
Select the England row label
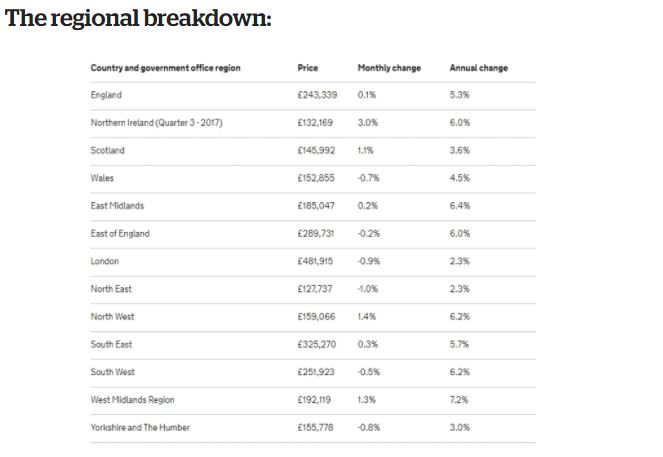(106, 95)
